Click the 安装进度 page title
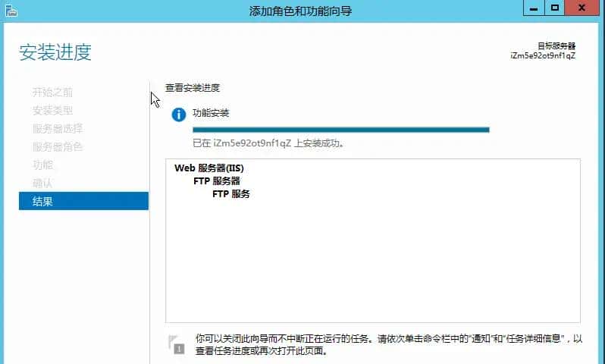 pyautogui.click(x=55, y=52)
